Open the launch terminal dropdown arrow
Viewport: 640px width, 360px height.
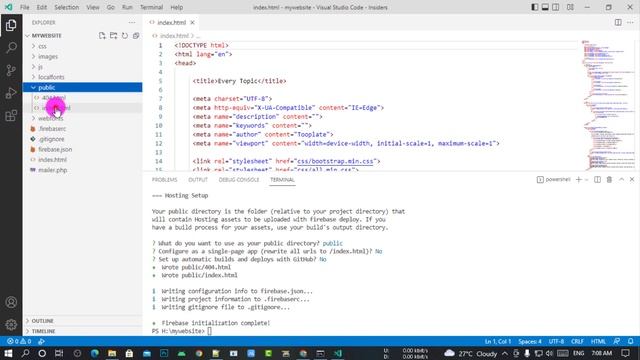pos(587,180)
